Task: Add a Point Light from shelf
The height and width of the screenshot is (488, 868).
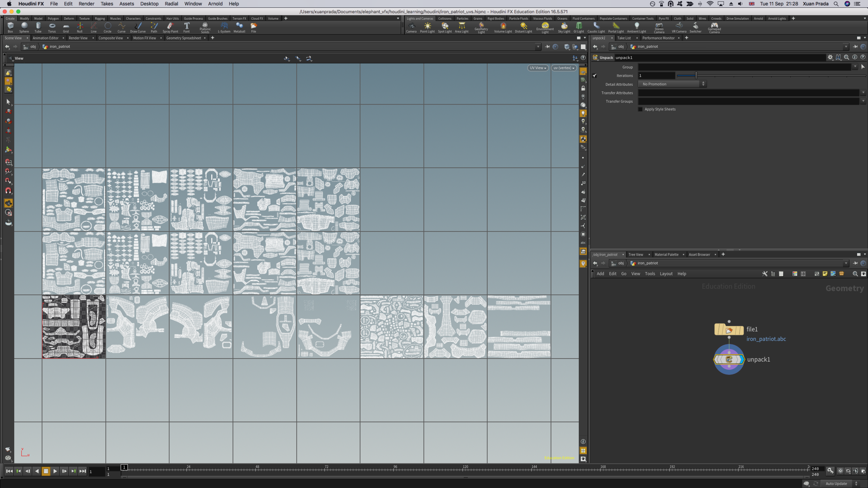Action: click(427, 27)
